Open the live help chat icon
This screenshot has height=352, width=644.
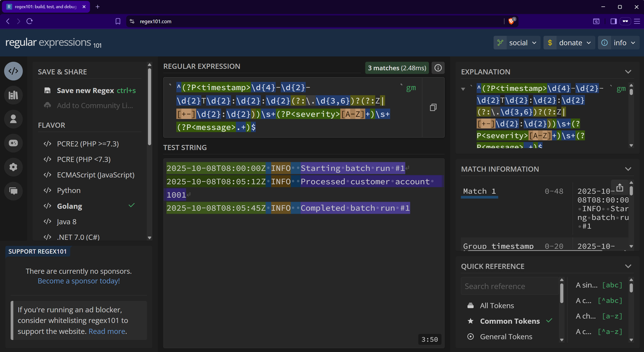pos(13,190)
